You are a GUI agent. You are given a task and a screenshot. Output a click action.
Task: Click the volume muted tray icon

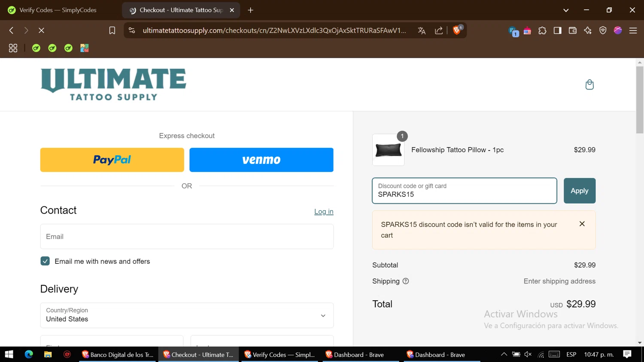(528, 354)
